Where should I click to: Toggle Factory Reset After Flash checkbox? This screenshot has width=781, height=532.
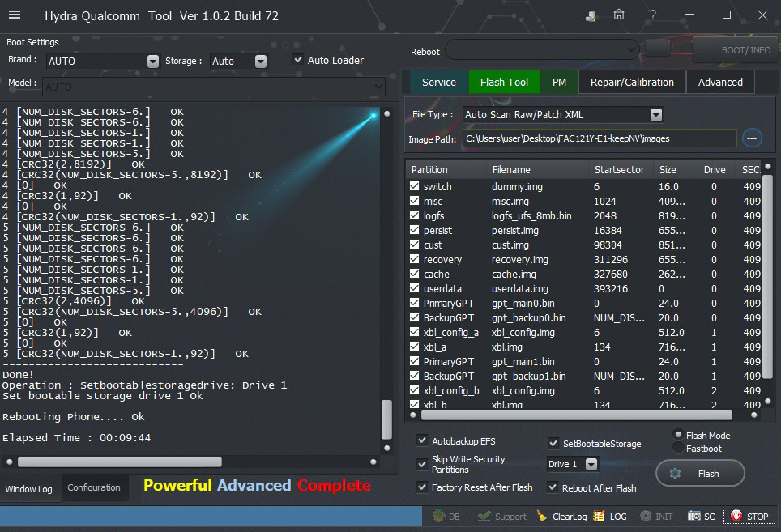point(422,487)
